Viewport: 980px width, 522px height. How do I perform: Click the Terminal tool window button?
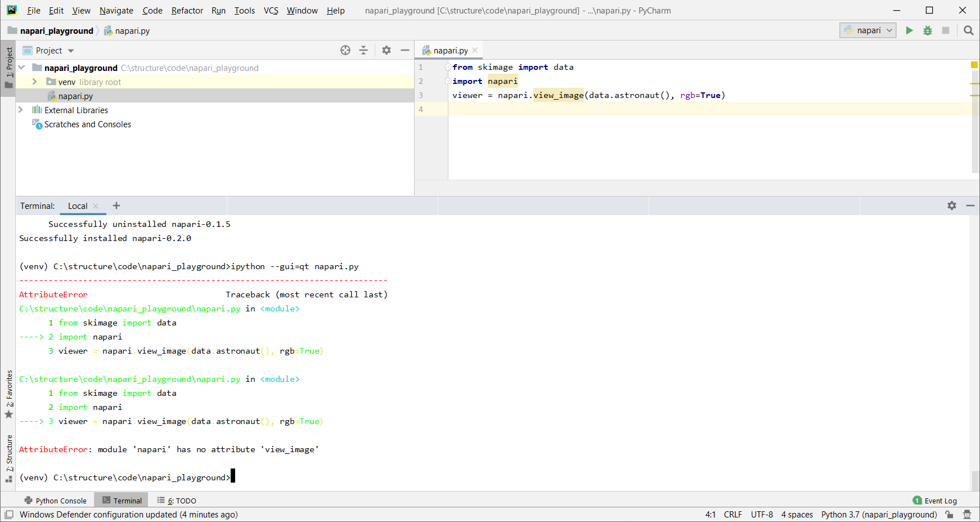(122, 501)
